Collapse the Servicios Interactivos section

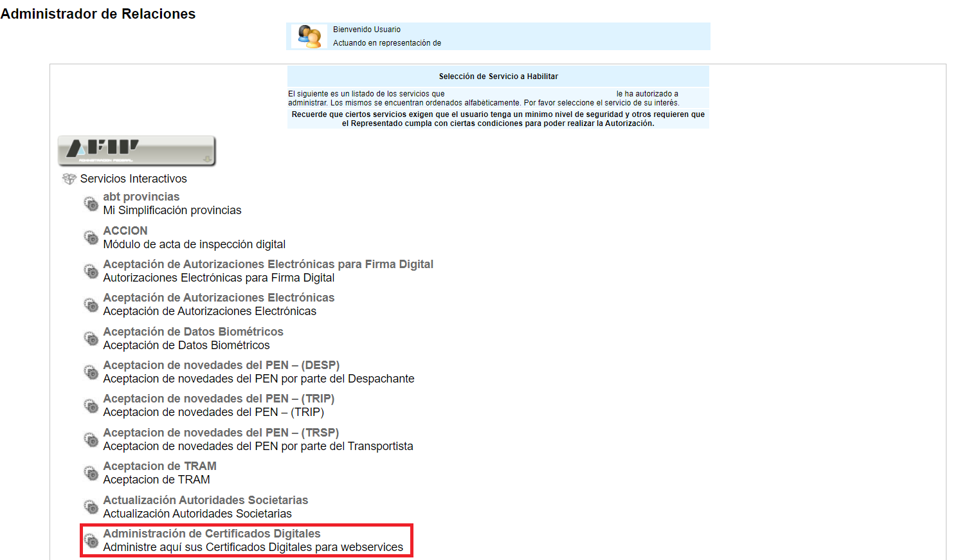(x=133, y=179)
